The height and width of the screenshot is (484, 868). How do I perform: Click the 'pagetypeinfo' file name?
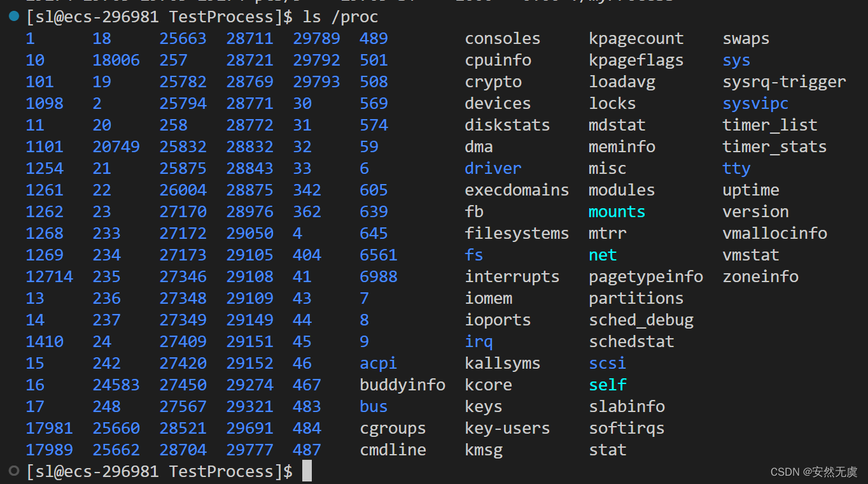[x=646, y=276]
